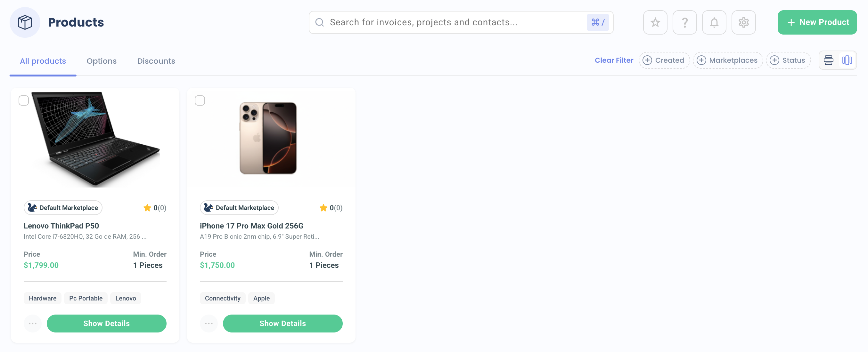The image size is (868, 352).
Task: Open the three-dot menu on the Lenovo ThinkPad card
Action: tap(32, 324)
